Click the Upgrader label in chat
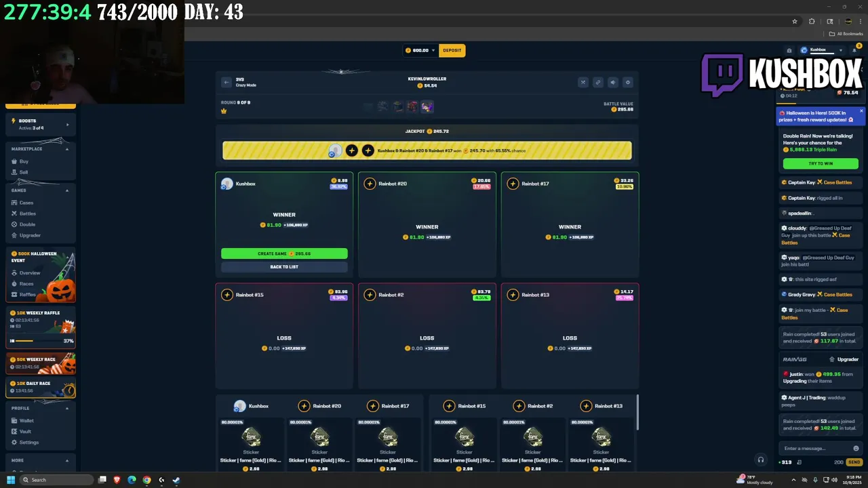The width and height of the screenshot is (868, 488). [844, 359]
